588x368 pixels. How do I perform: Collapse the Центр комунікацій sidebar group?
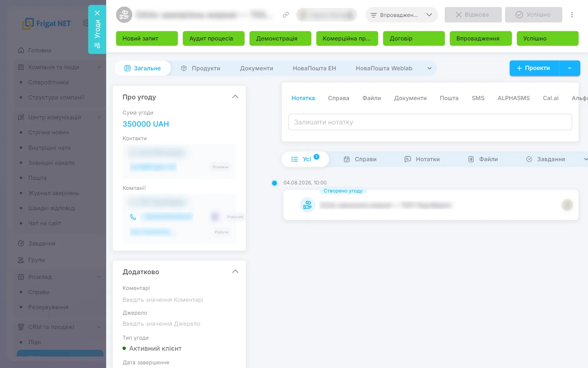99,117
